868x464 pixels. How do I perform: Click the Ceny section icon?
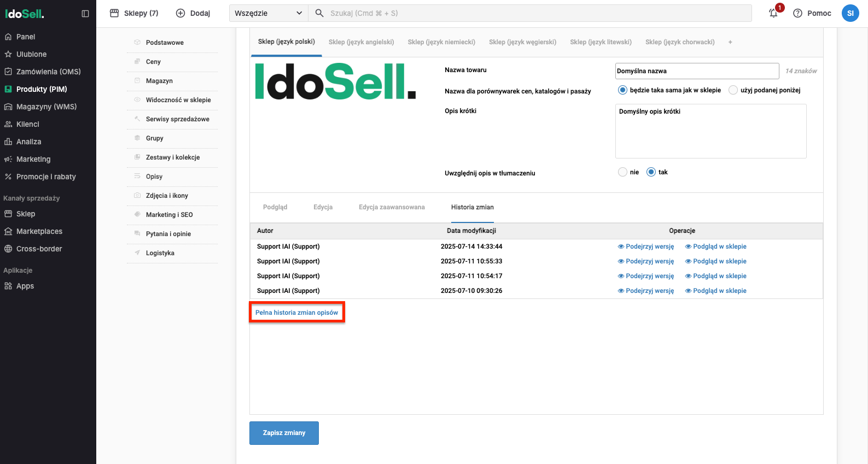tap(137, 61)
